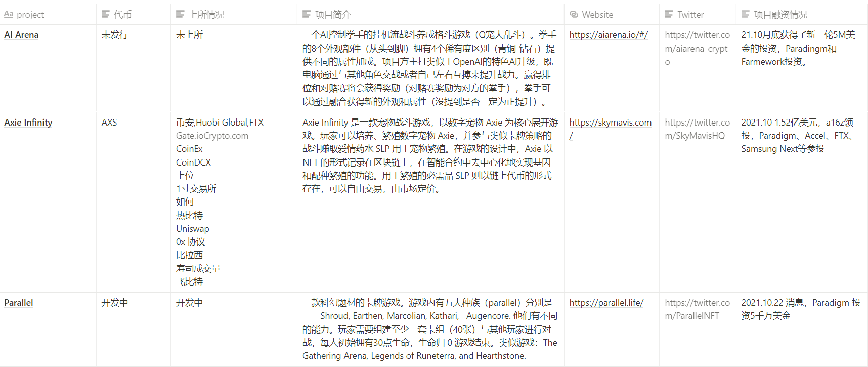Click the text icon next to Twitter header
Image resolution: width=868 pixels, height=367 pixels.
pyautogui.click(x=669, y=15)
